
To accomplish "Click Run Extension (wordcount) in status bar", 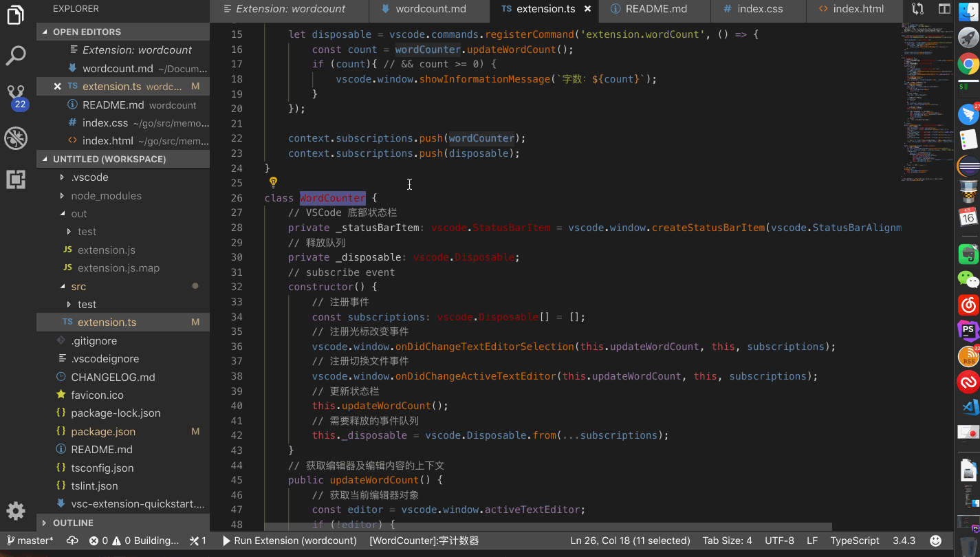I will click(289, 540).
